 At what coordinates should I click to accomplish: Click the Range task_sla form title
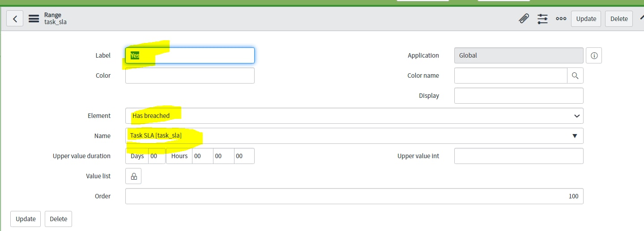coord(55,18)
